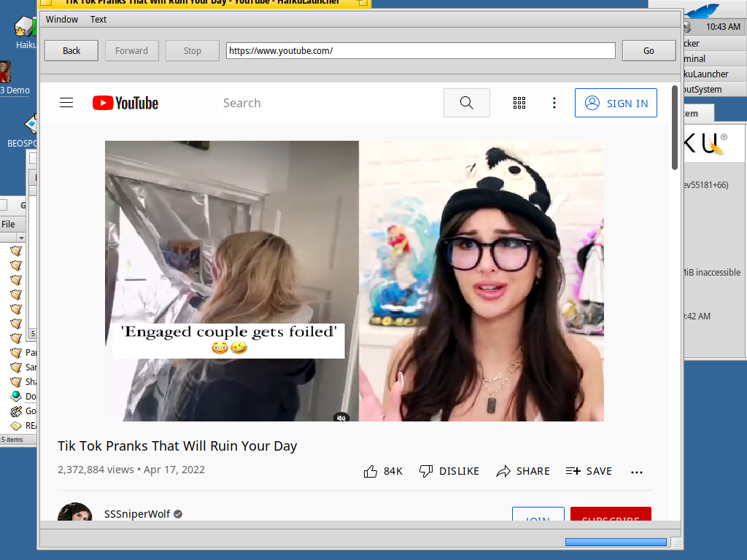
Task: Open the YouTube hamburger guide menu
Action: coord(66,103)
